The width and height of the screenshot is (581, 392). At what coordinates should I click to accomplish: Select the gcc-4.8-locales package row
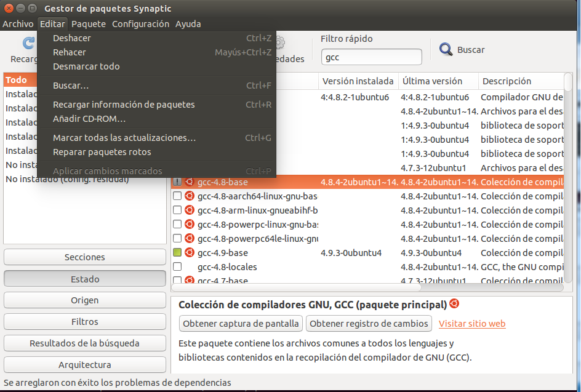coord(367,266)
